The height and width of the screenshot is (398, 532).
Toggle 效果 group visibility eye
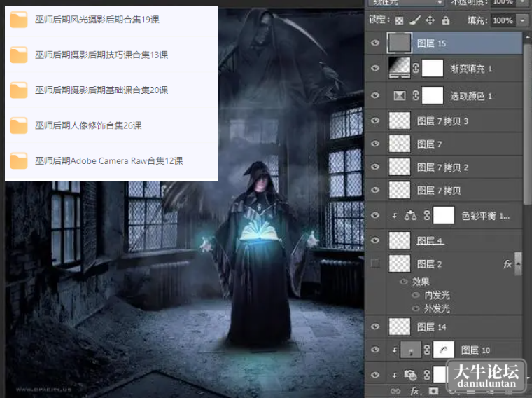pos(404,282)
